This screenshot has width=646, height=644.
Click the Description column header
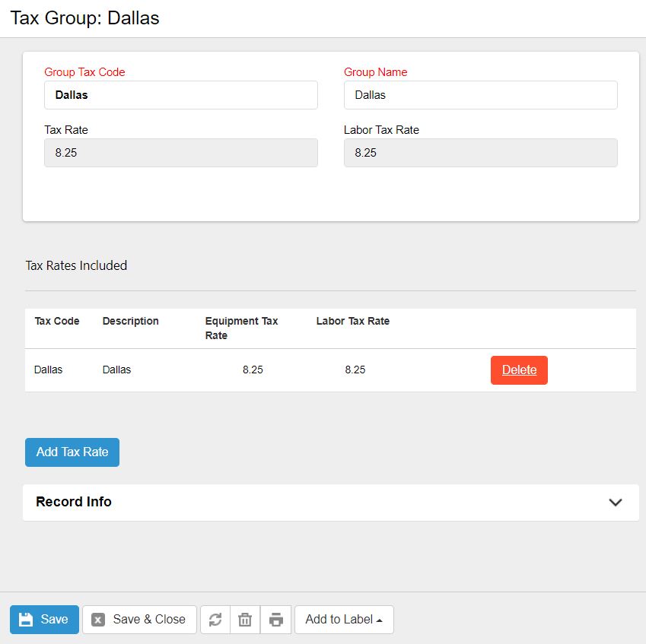[131, 321]
